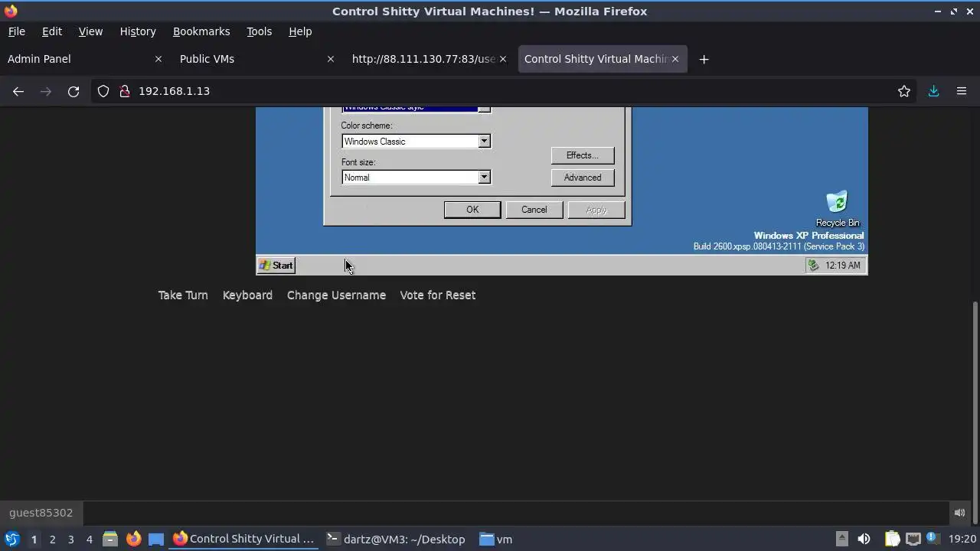
Task: Click Cancel in the display dialog
Action: point(534,210)
